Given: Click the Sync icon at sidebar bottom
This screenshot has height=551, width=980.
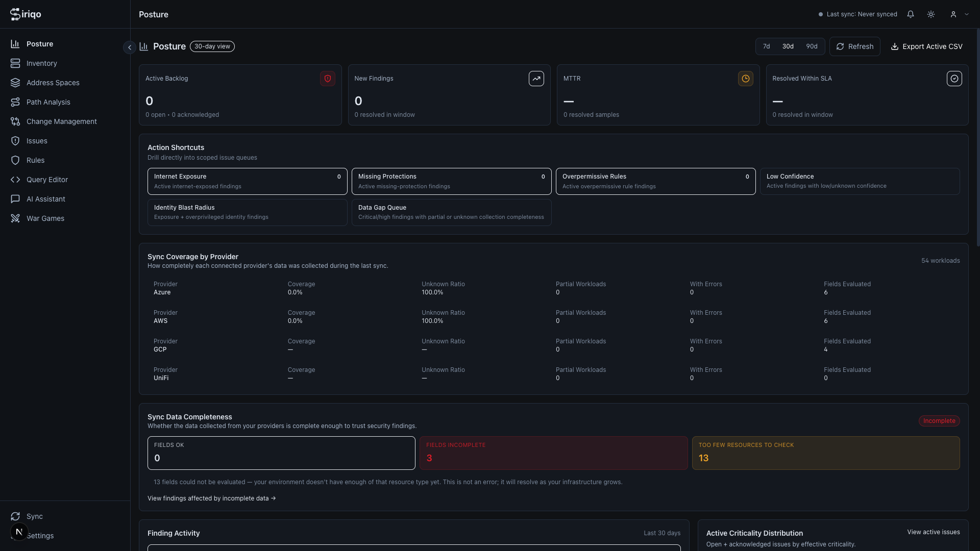Looking at the screenshot, I should coord(15,516).
